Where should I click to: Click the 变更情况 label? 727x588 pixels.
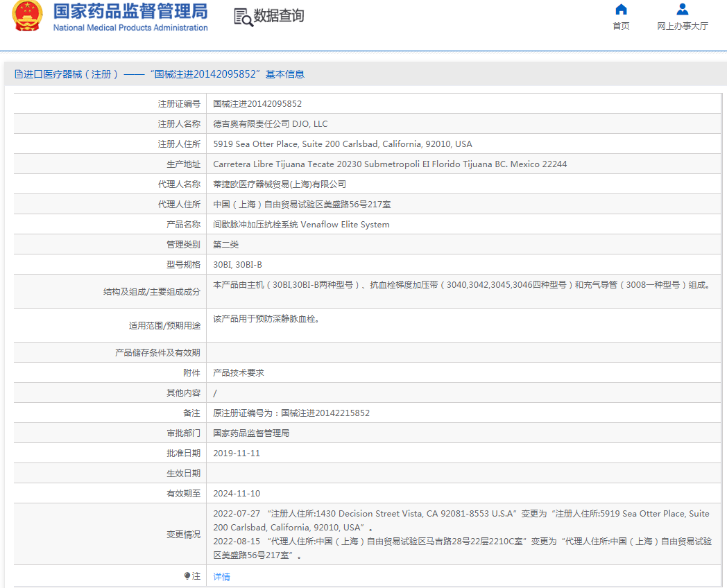183,534
